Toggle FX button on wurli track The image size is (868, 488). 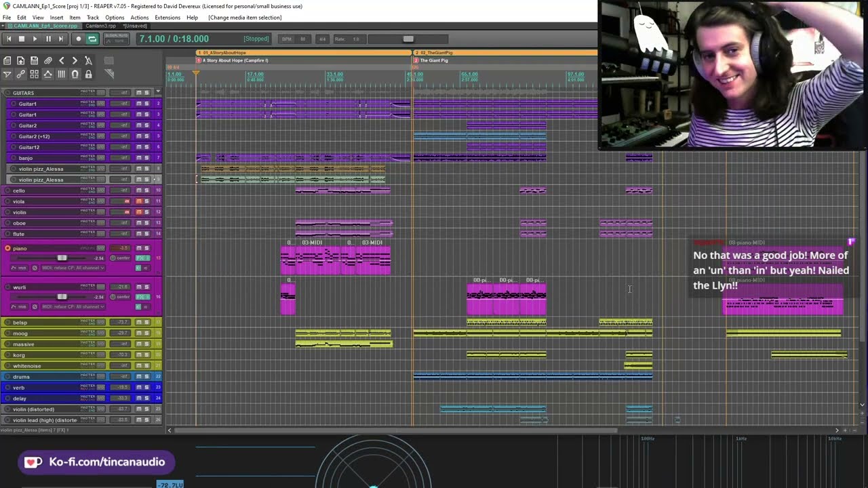tap(142, 297)
